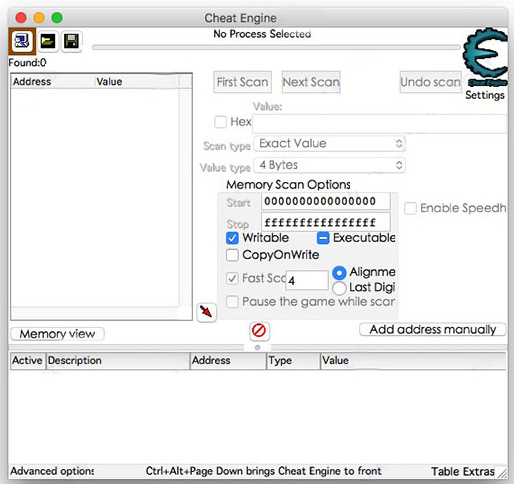Open the Value type 4 Bytes dropdown
514x484 pixels.
330,165
